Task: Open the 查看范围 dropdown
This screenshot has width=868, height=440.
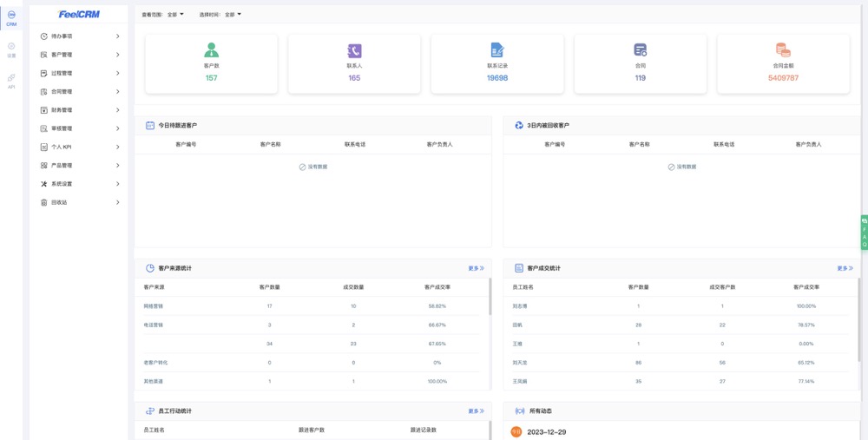Action: [175, 15]
